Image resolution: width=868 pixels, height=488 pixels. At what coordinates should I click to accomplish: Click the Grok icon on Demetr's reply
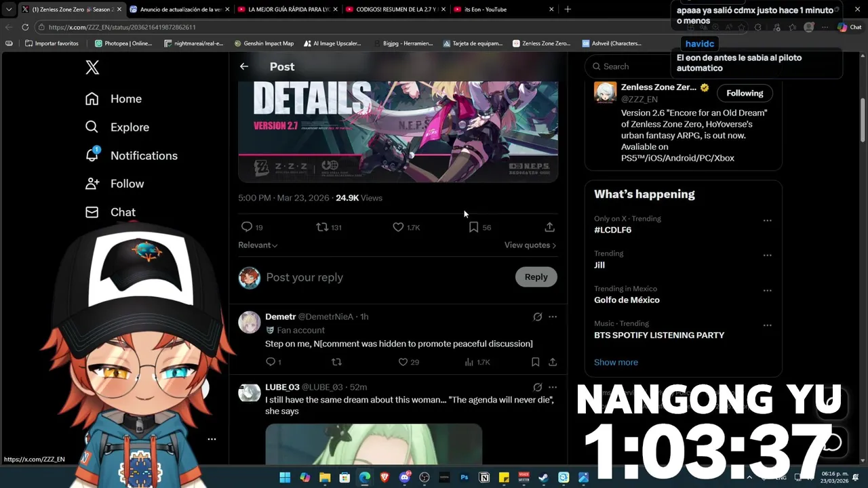pyautogui.click(x=538, y=317)
